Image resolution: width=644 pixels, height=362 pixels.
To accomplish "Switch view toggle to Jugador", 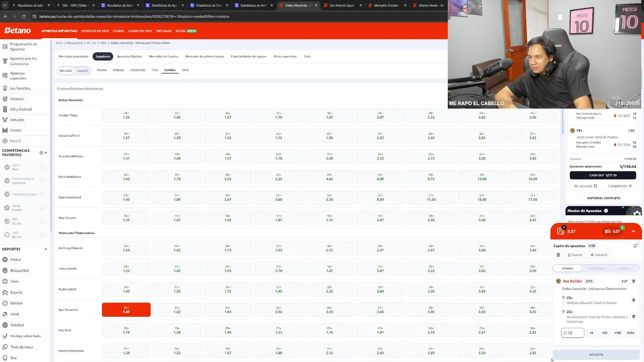I will pos(82,70).
